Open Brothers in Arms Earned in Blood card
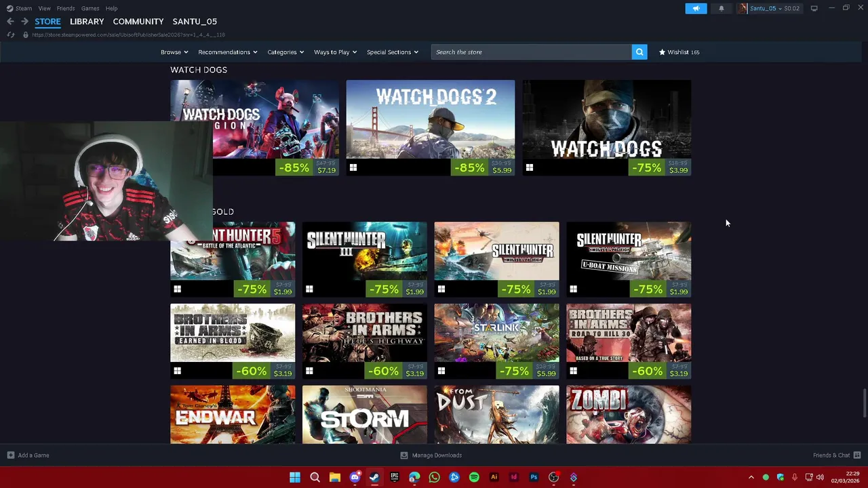 pyautogui.click(x=233, y=341)
